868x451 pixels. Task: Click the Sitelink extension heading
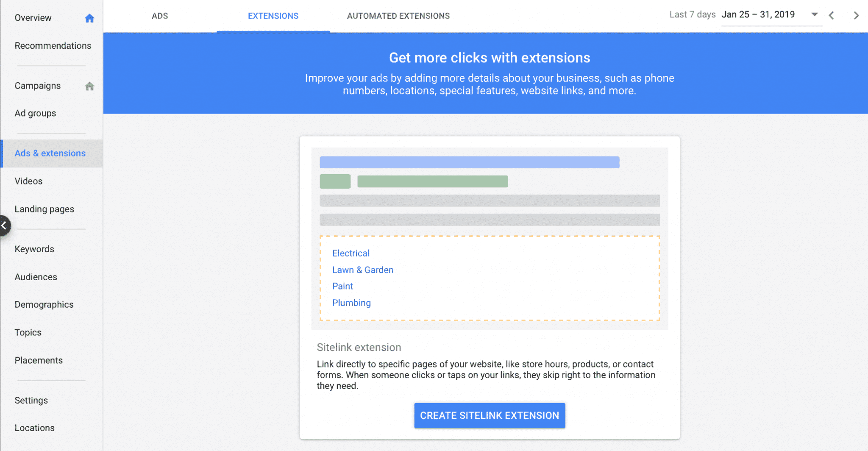(x=359, y=347)
